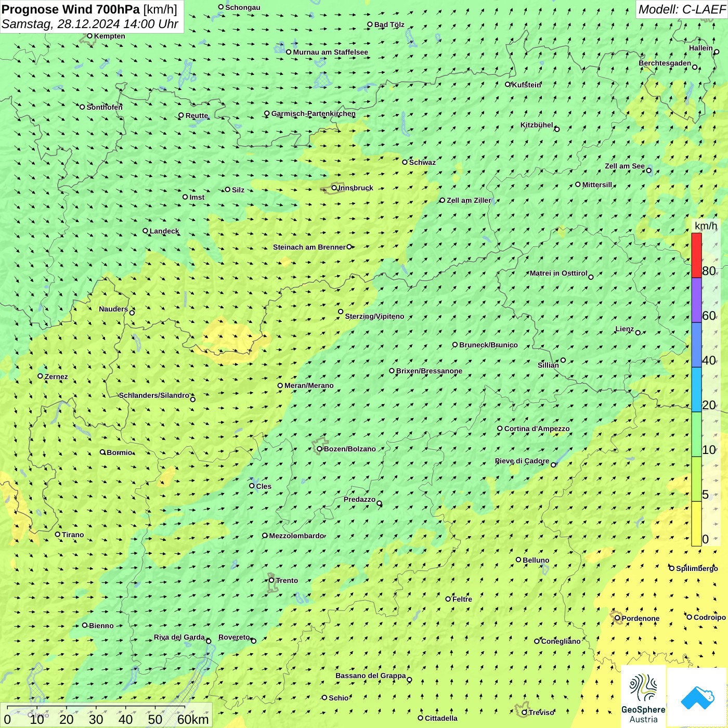Click the Treviso city marker
This screenshot has height=728, width=728.
(525, 712)
